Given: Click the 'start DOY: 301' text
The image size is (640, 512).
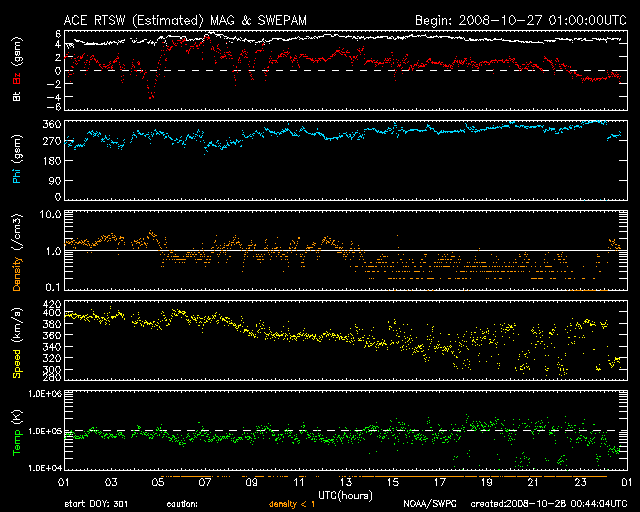Looking at the screenshot, I should pyautogui.click(x=99, y=503).
